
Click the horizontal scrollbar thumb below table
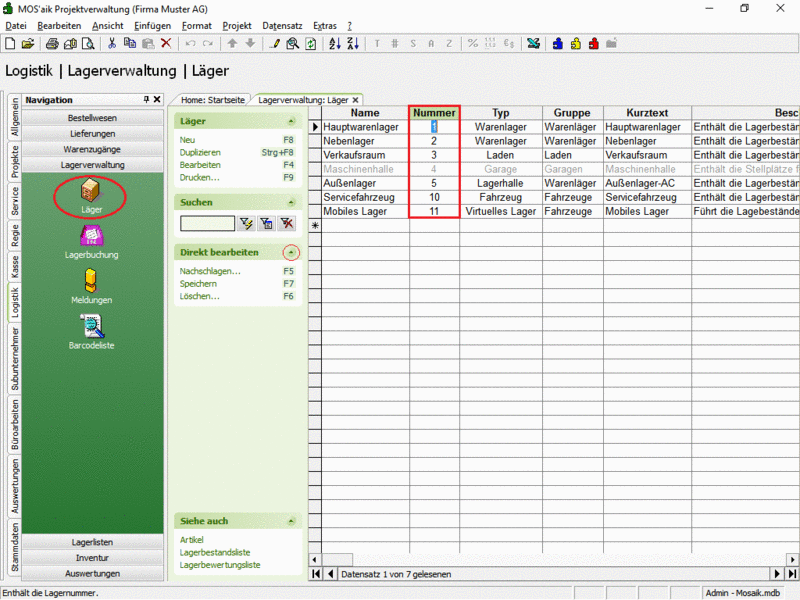pyautogui.click(x=337, y=560)
